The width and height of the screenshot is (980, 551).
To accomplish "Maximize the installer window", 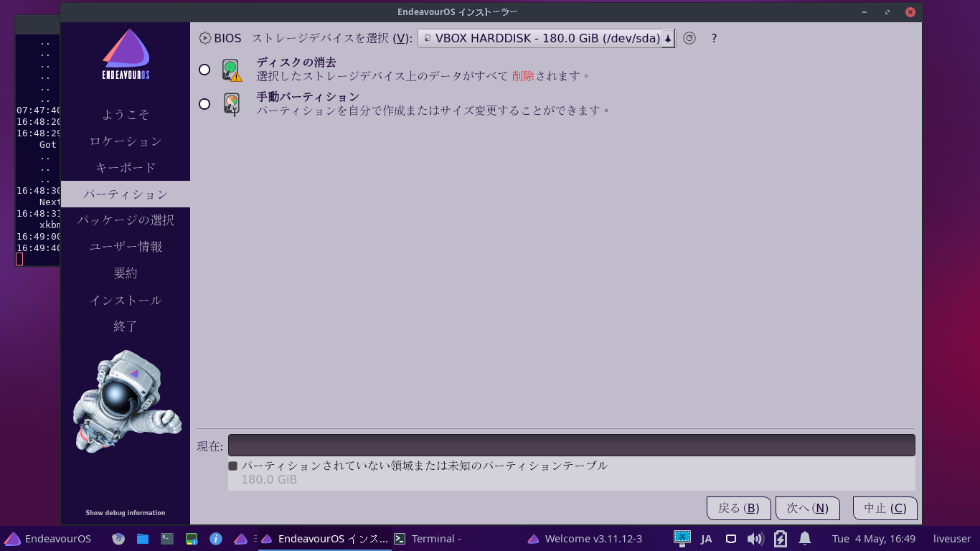I will (887, 12).
